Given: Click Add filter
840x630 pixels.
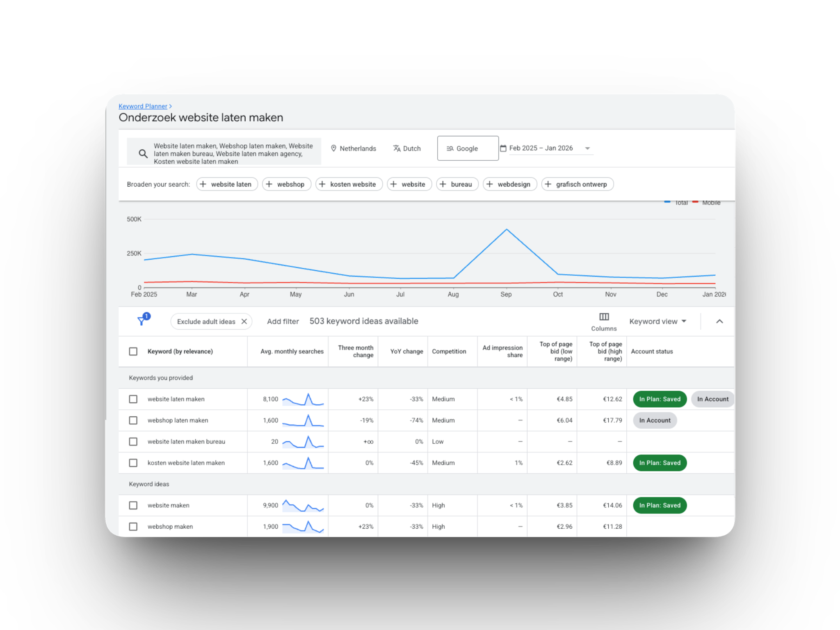Looking at the screenshot, I should [283, 322].
